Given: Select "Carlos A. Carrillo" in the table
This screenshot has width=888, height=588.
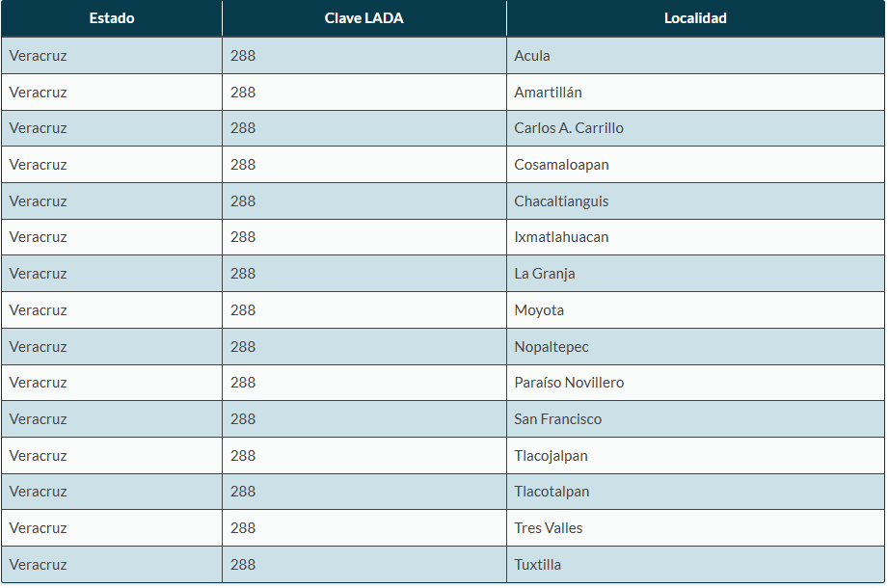Looking at the screenshot, I should 569,128.
